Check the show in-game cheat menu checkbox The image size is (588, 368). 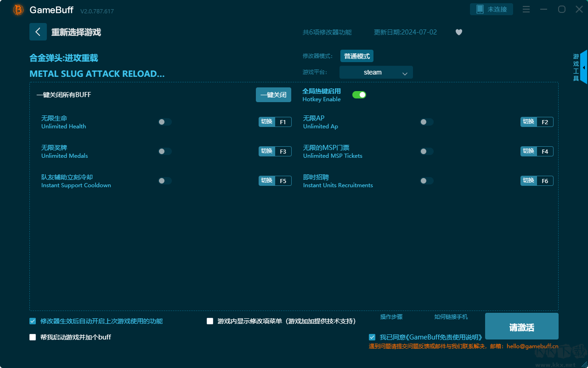point(210,321)
